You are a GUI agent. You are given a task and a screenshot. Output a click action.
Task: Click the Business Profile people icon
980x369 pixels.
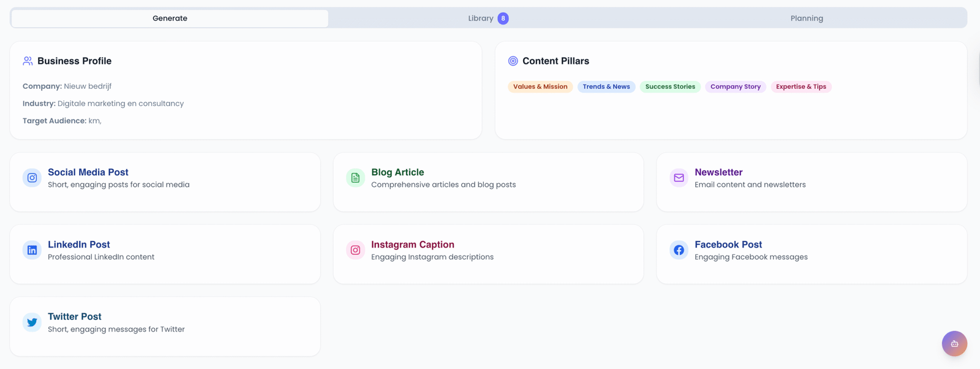28,61
